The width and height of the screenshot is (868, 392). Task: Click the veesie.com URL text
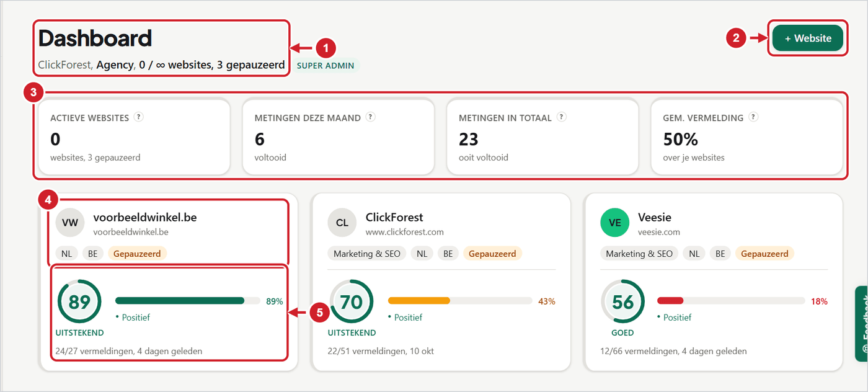coord(659,232)
